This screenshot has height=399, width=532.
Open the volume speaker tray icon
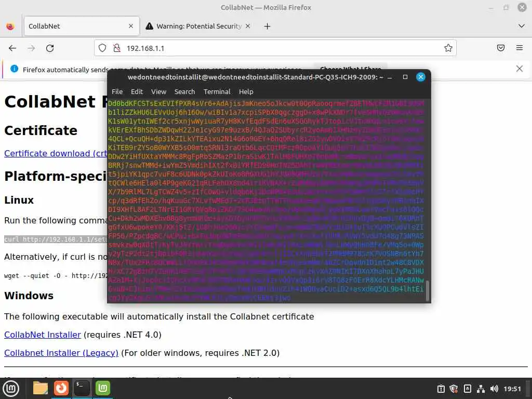(495, 389)
